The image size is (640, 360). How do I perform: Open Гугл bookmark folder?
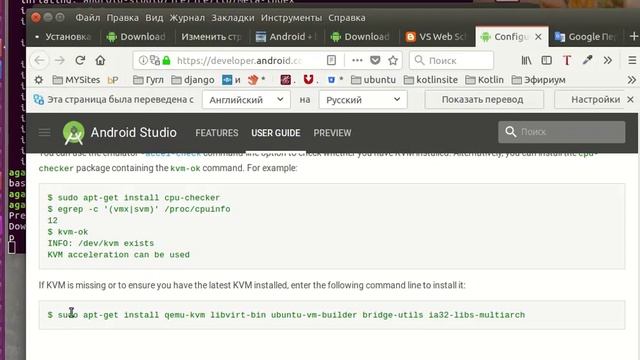[149, 80]
